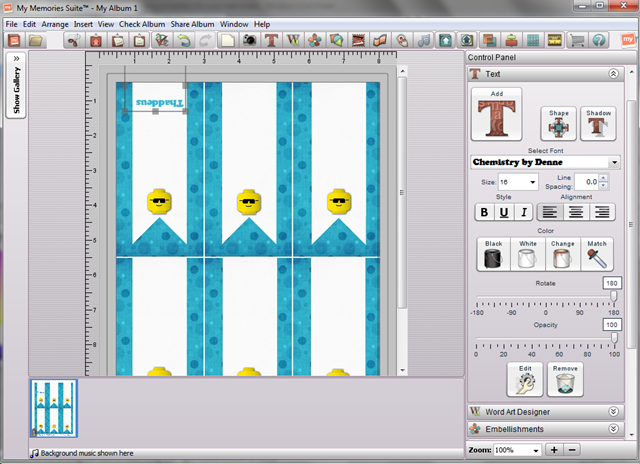This screenshot has width=640, height=464.
Task: Pick color with the Match eyedropper
Action: (597, 255)
